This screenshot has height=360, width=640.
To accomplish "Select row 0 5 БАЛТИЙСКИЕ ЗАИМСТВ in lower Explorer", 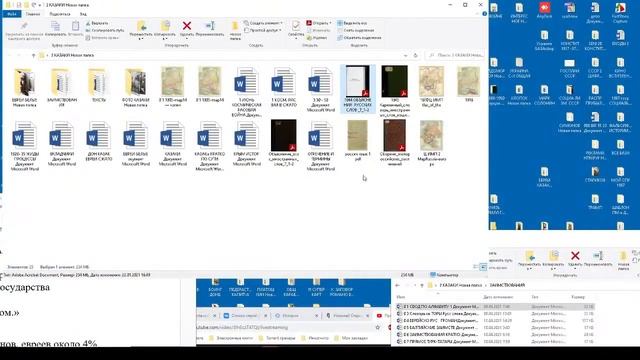I will pyautogui.click(x=495, y=327).
